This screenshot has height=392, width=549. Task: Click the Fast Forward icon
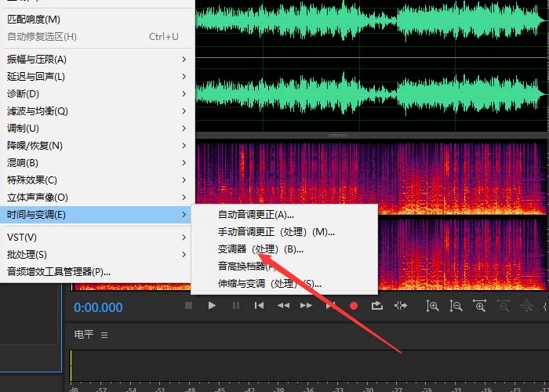[307, 306]
